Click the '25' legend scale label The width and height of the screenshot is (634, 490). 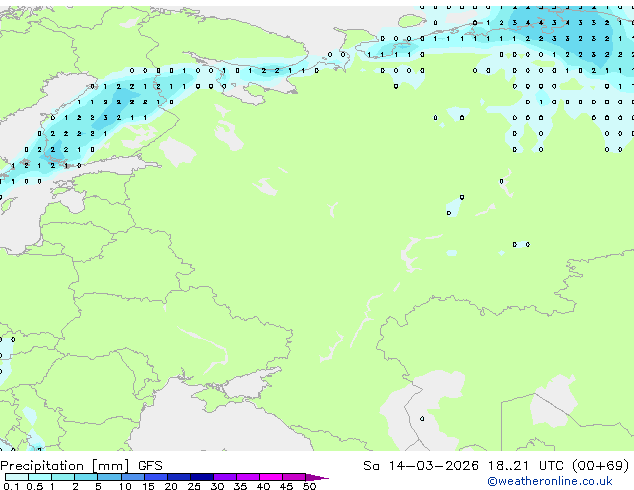tap(194, 486)
